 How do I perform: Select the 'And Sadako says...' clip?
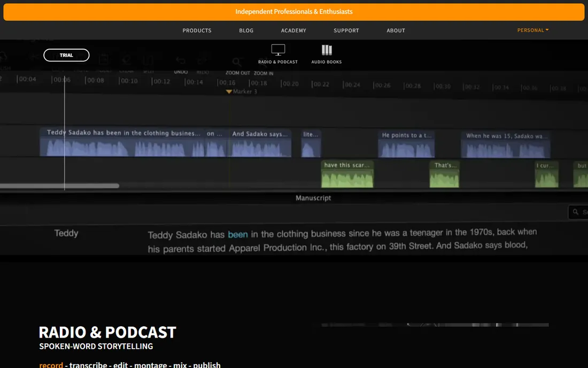pos(260,143)
